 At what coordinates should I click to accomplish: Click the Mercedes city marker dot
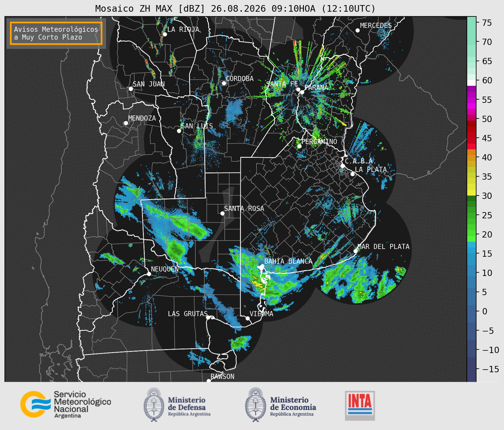click(358, 31)
